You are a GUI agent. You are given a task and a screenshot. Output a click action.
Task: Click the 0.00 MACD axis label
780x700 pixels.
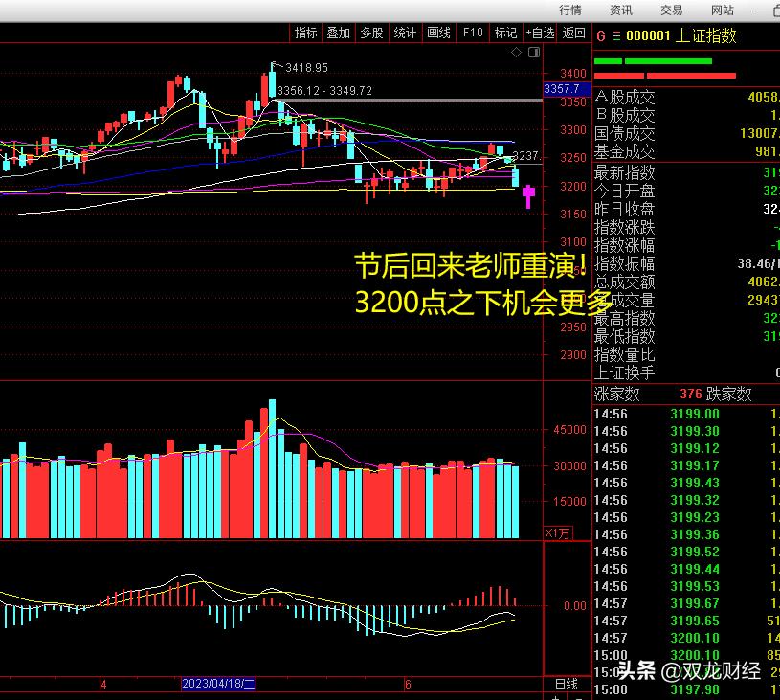click(574, 606)
